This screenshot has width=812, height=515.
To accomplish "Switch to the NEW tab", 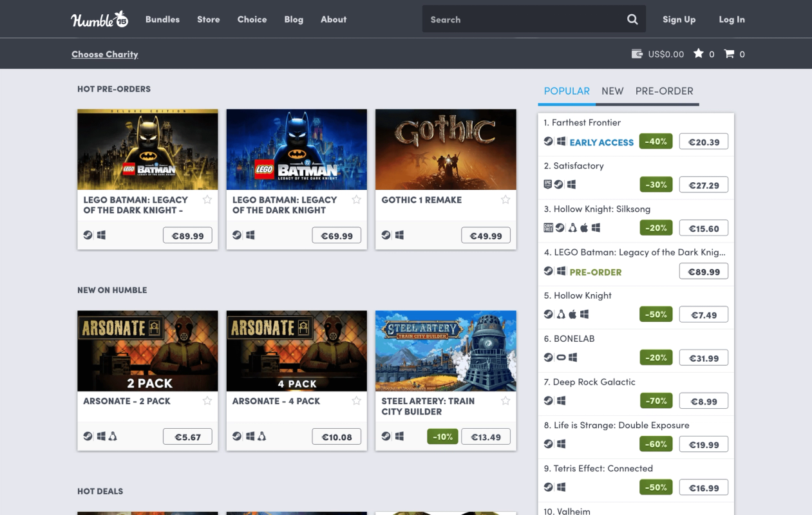I will click(x=612, y=91).
